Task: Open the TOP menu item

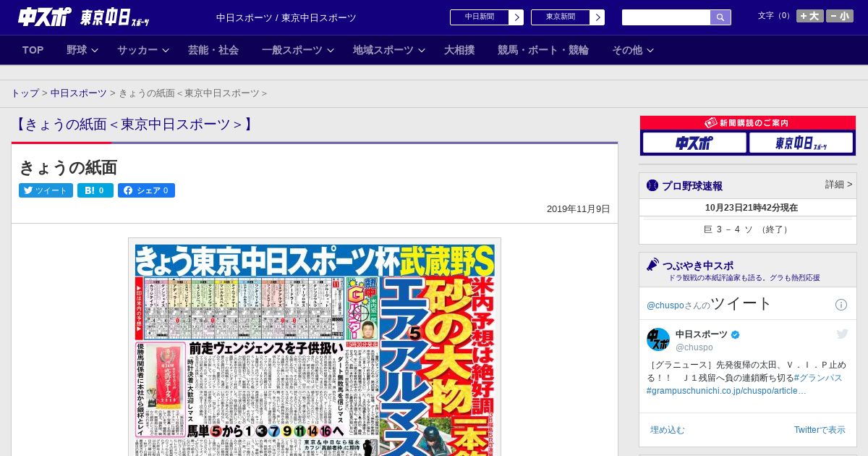Action: 33,50
